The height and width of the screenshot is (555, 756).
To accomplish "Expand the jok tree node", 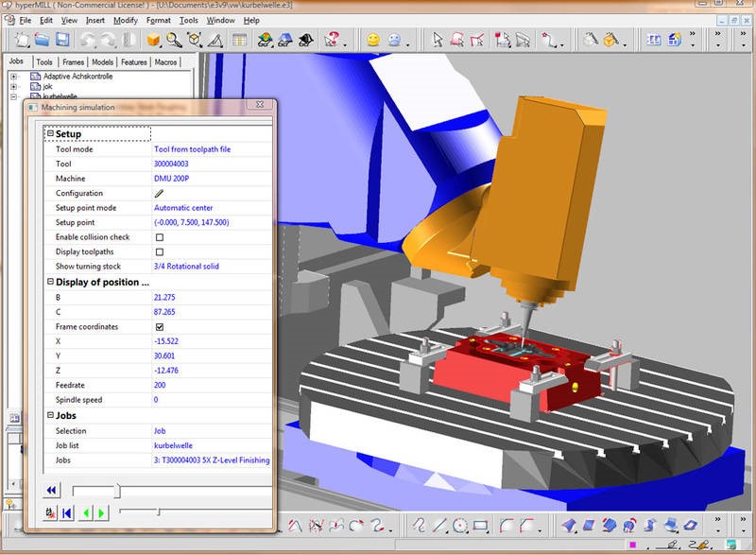I will click(x=13, y=86).
